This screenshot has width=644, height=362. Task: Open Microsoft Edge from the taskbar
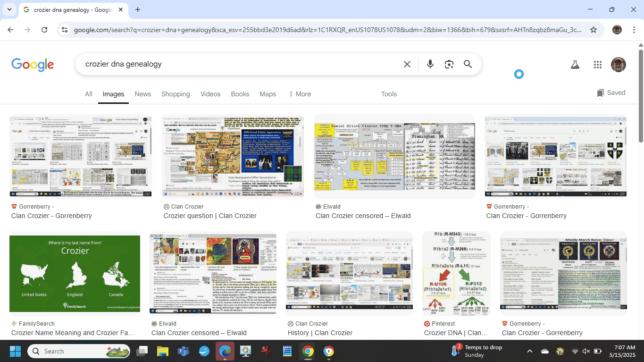[x=225, y=351]
